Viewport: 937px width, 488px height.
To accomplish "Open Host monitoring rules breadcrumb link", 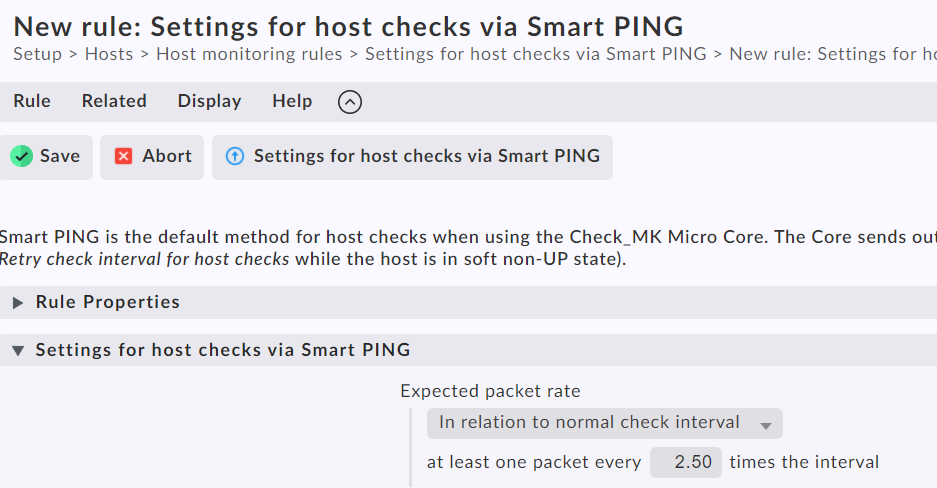I will click(249, 54).
